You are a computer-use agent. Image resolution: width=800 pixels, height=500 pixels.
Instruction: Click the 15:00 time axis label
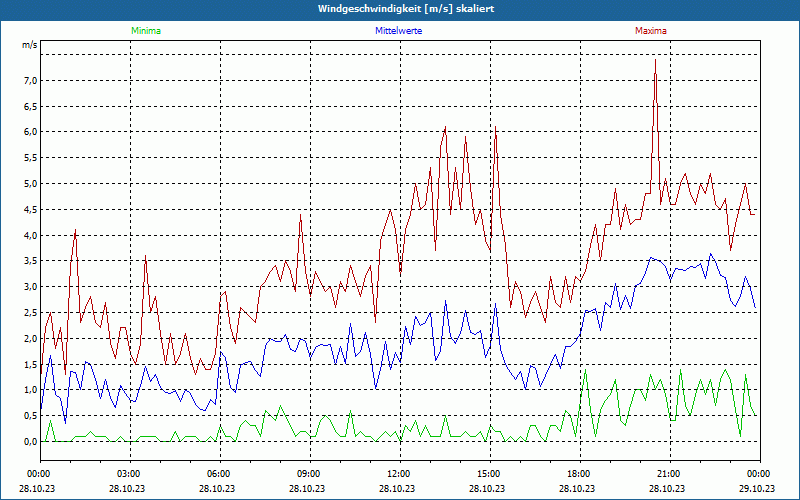[x=490, y=474]
